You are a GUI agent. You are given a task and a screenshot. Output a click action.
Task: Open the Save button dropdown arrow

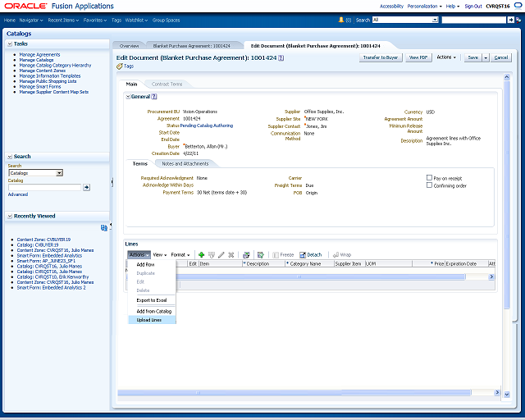(486, 57)
